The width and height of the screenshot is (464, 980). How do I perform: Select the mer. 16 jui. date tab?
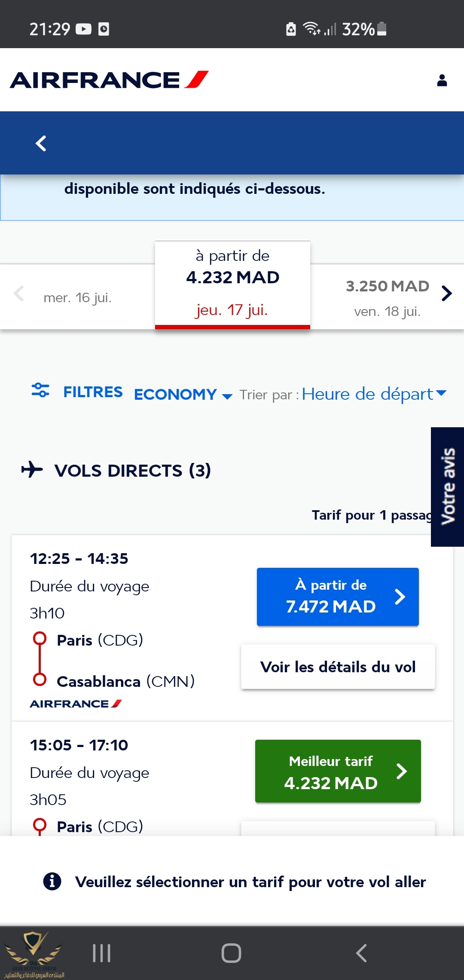(78, 297)
